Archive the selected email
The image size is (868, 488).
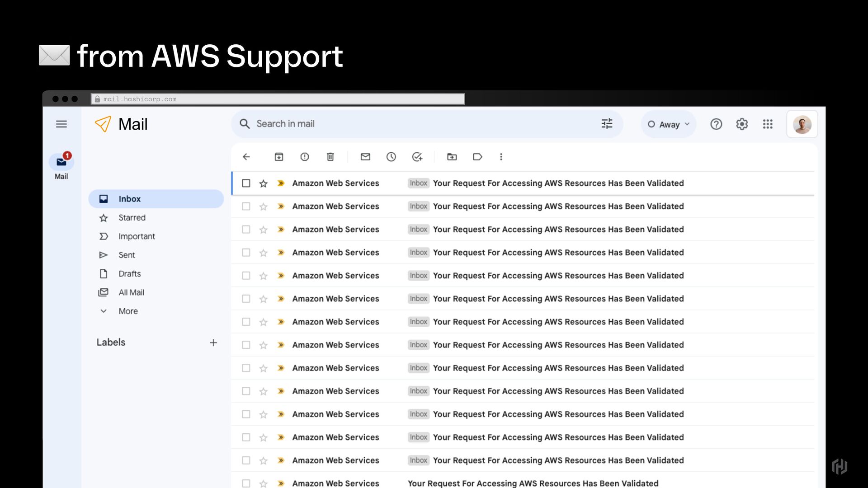(x=279, y=157)
